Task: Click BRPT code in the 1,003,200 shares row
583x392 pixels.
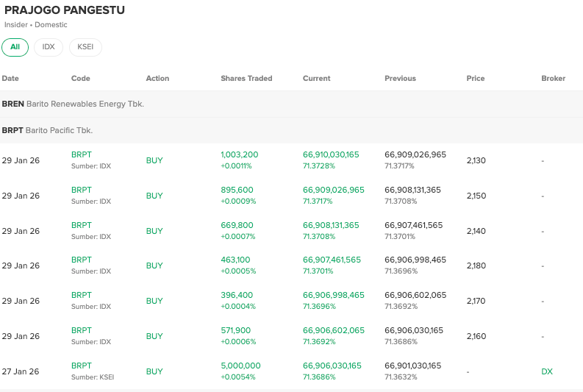Action: (x=82, y=154)
